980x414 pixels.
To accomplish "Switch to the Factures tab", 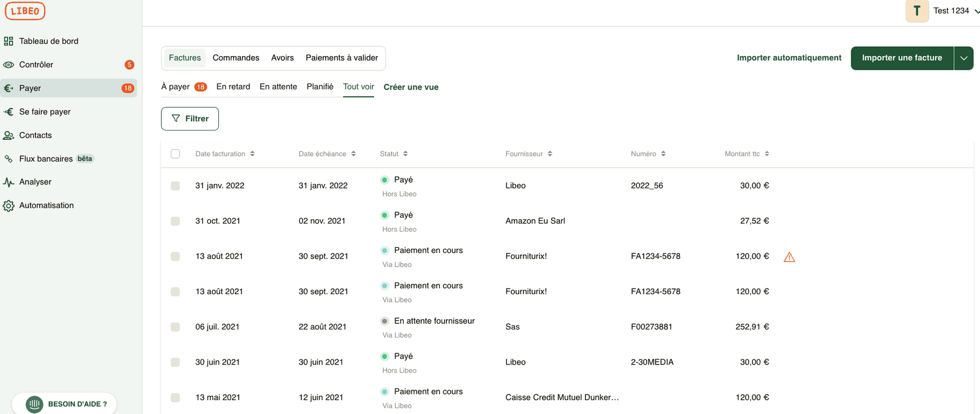I will (185, 58).
